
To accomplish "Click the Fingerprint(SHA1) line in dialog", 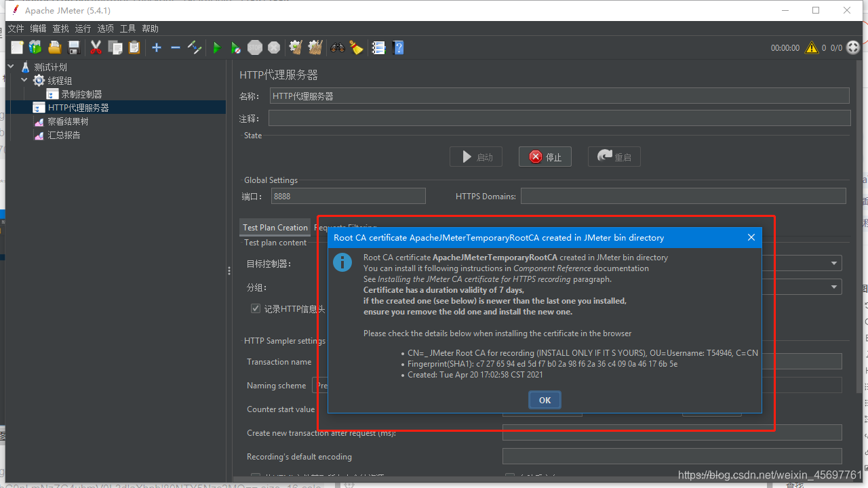I will (542, 364).
